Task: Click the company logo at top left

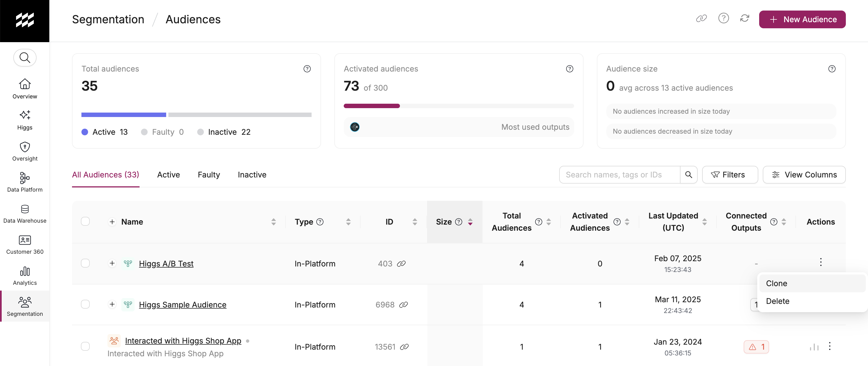Action: [x=25, y=20]
